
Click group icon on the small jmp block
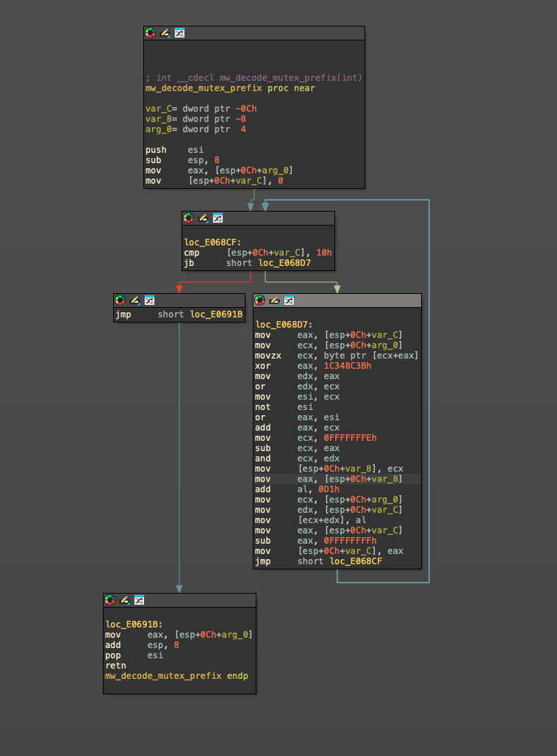tap(149, 300)
